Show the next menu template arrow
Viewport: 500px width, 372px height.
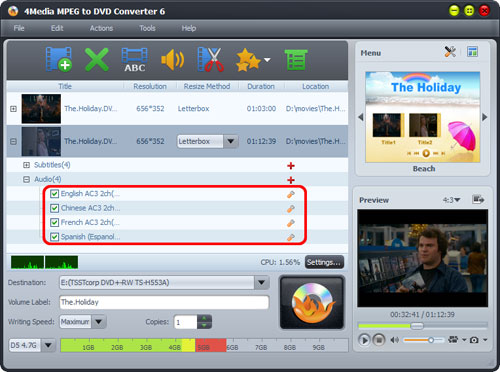[485, 117]
